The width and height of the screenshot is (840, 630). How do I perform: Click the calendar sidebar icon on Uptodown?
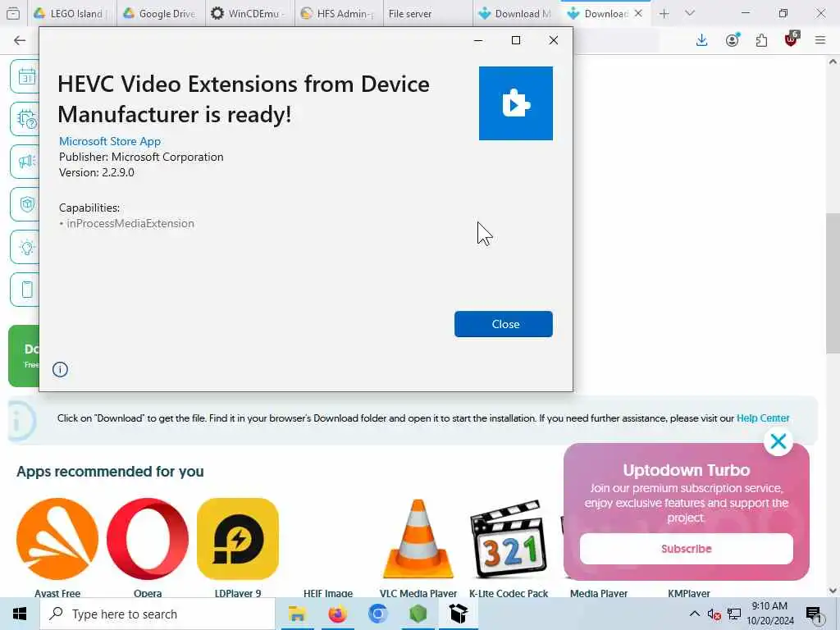tap(25, 76)
